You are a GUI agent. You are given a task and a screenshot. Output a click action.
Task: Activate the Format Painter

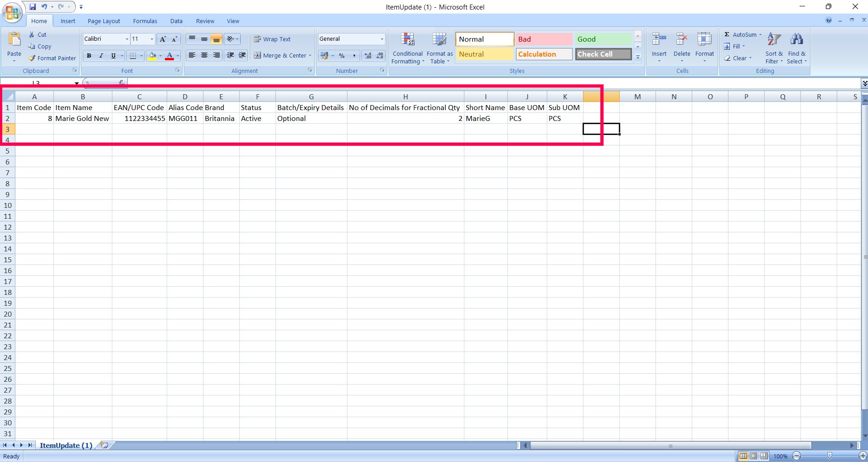(x=53, y=58)
